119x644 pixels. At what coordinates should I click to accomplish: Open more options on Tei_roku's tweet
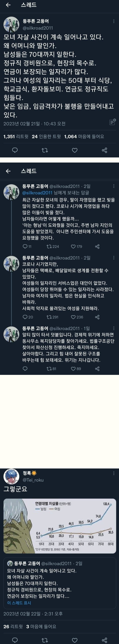coord(114,473)
